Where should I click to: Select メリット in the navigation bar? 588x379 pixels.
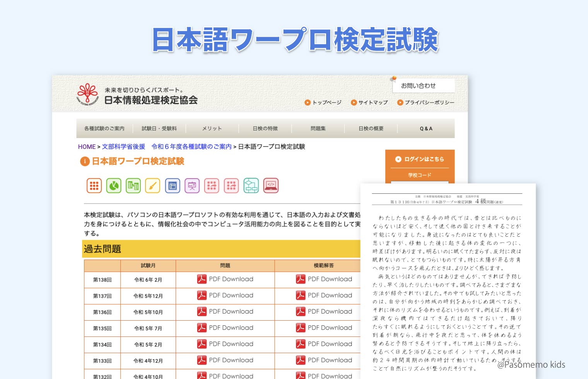pyautogui.click(x=212, y=128)
